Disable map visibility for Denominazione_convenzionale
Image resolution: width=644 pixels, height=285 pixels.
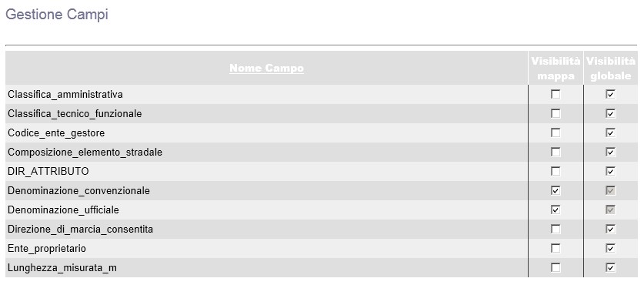(x=556, y=191)
